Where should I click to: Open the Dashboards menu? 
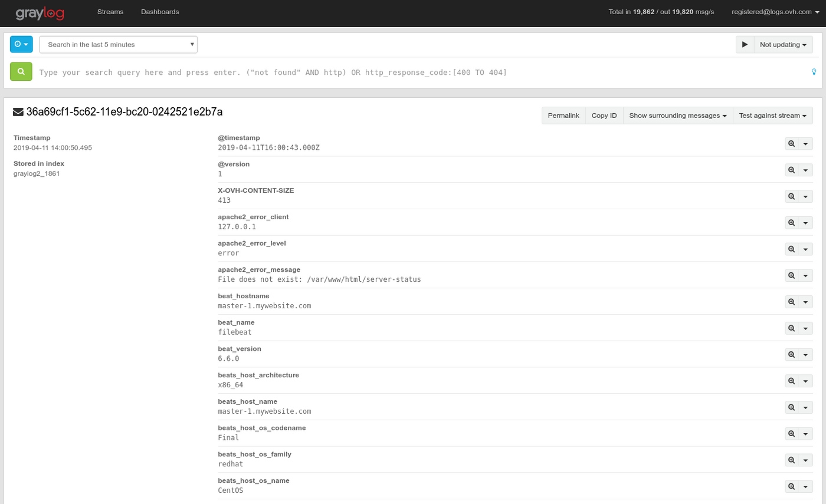coord(160,11)
